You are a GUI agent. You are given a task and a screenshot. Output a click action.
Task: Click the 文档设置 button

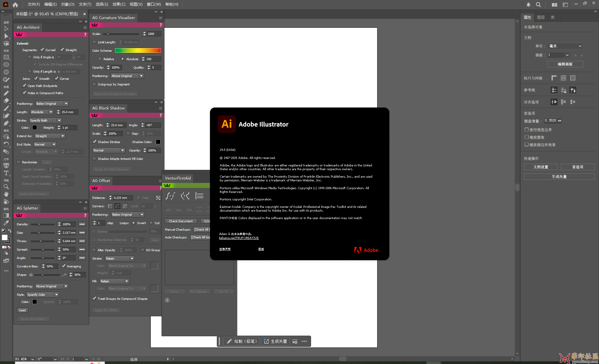coord(541,167)
